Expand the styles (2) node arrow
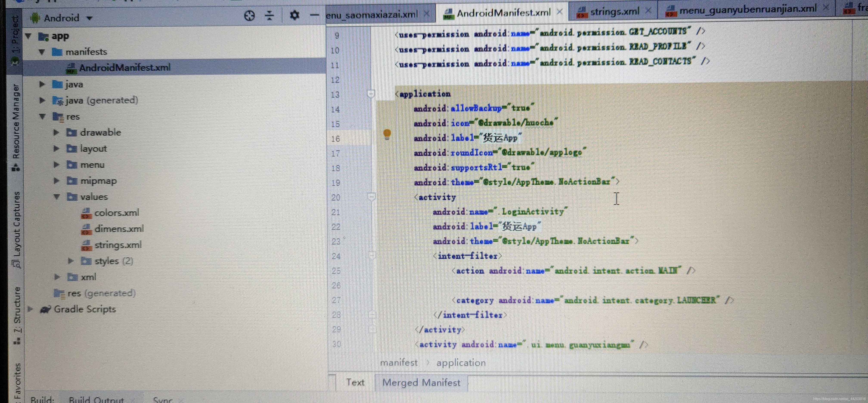 point(70,261)
